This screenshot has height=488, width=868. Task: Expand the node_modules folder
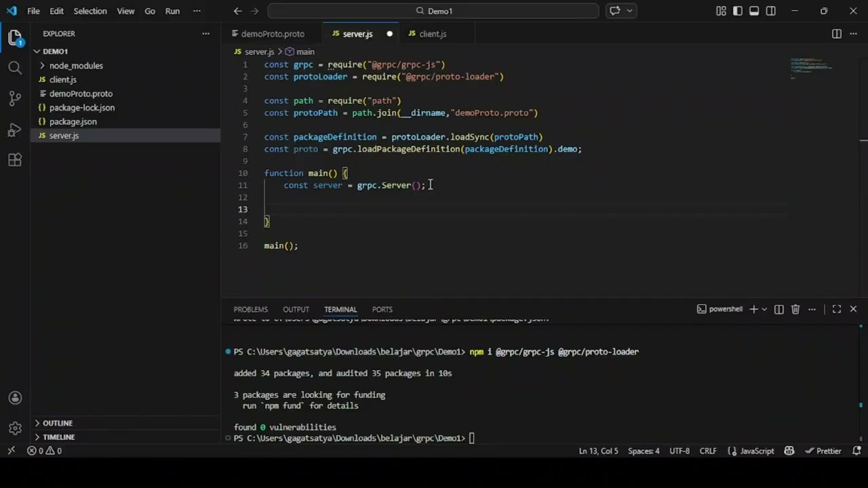pos(76,66)
